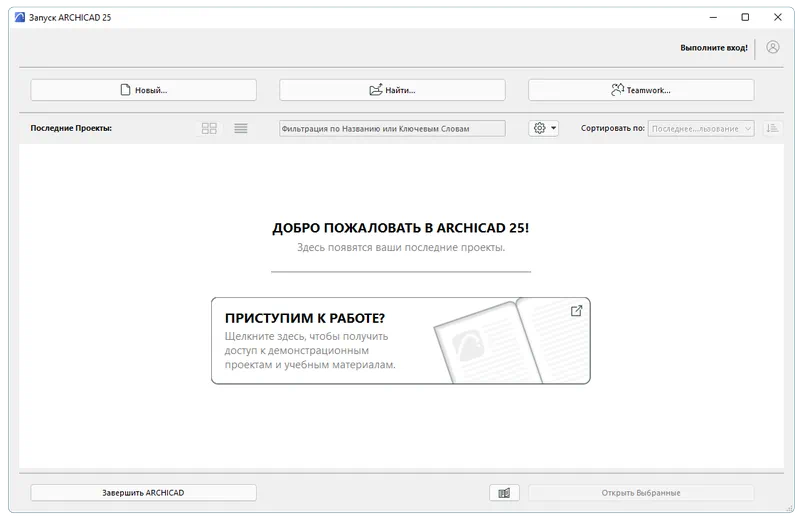Click the Новый... new project button
The width and height of the screenshot is (800, 519).
coord(143,90)
